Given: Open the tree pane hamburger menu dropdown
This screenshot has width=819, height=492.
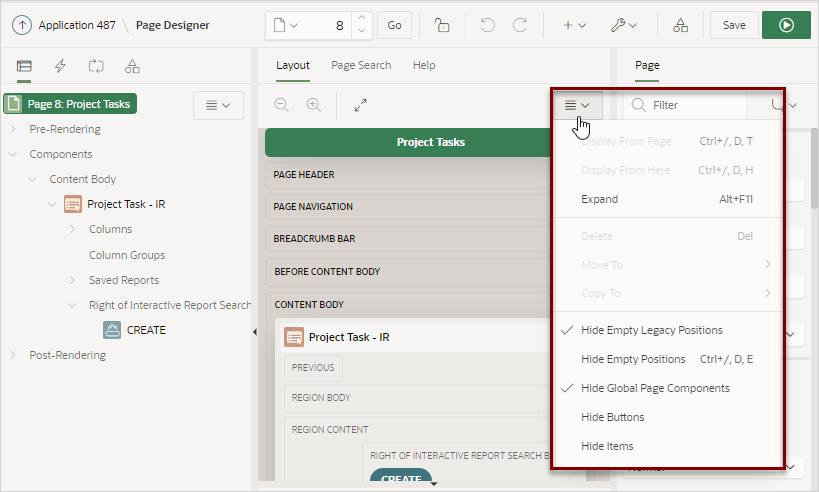Looking at the screenshot, I should coord(218,106).
